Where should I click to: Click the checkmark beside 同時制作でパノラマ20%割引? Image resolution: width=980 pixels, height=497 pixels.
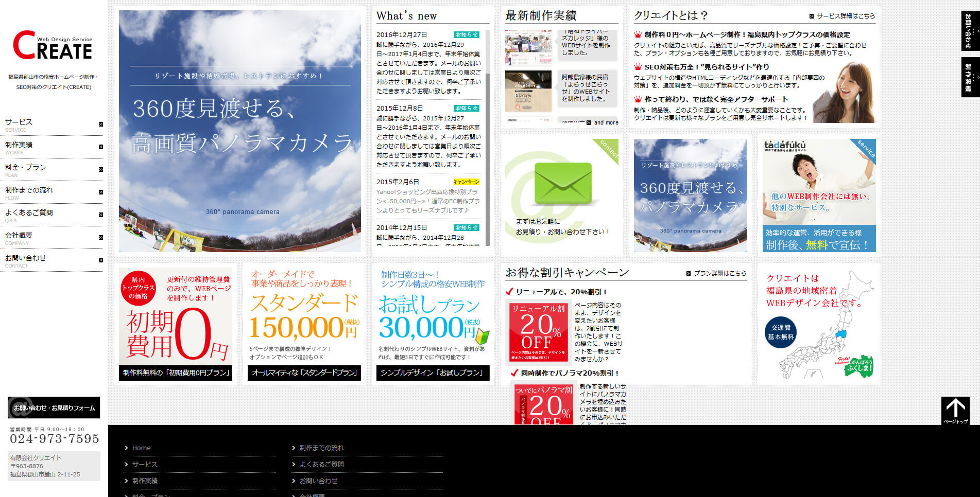coord(514,372)
